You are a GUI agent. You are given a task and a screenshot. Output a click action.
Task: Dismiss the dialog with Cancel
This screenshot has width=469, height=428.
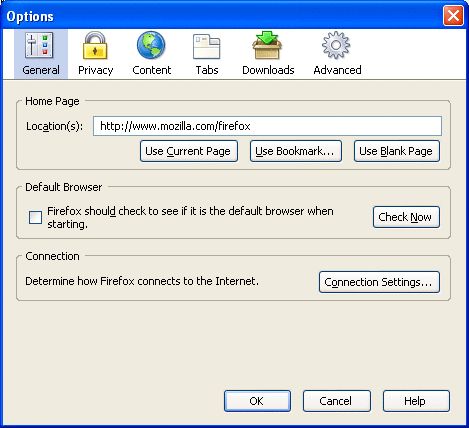(x=336, y=401)
